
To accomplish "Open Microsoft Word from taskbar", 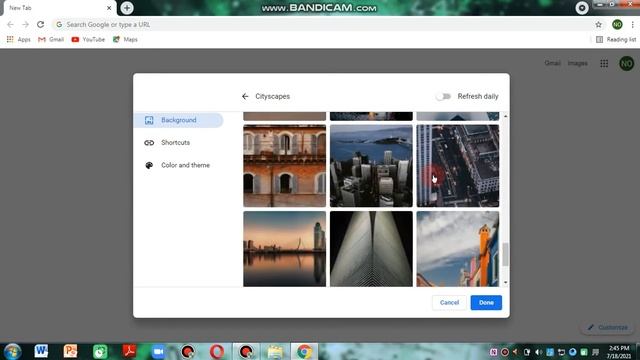I will point(41,351).
